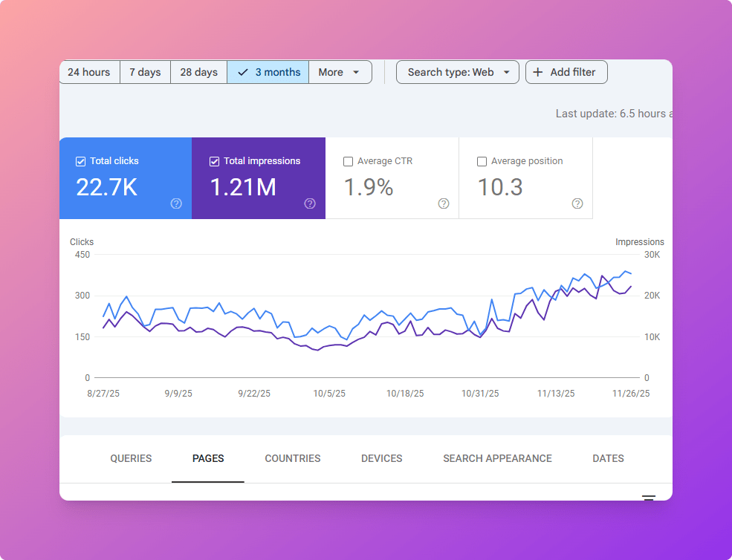Uncheck the Total clicks checkbox
Screen dimensions: 732x560
pyautogui.click(x=81, y=161)
